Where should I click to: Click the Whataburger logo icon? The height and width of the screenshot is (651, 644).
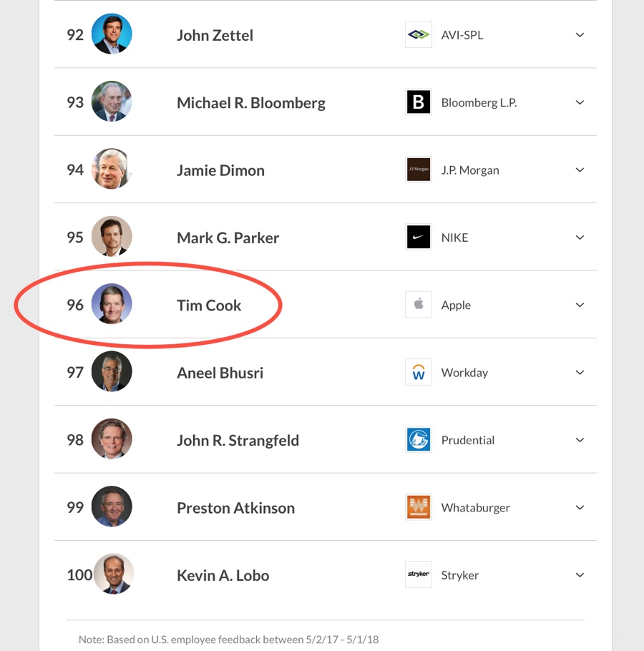(x=418, y=507)
